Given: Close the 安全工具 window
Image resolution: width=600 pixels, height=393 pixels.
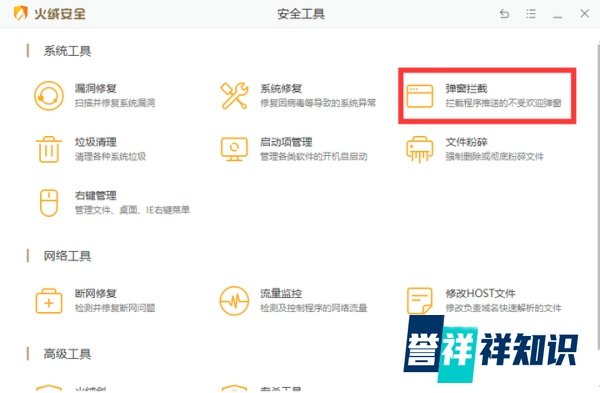Looking at the screenshot, I should pyautogui.click(x=584, y=14).
